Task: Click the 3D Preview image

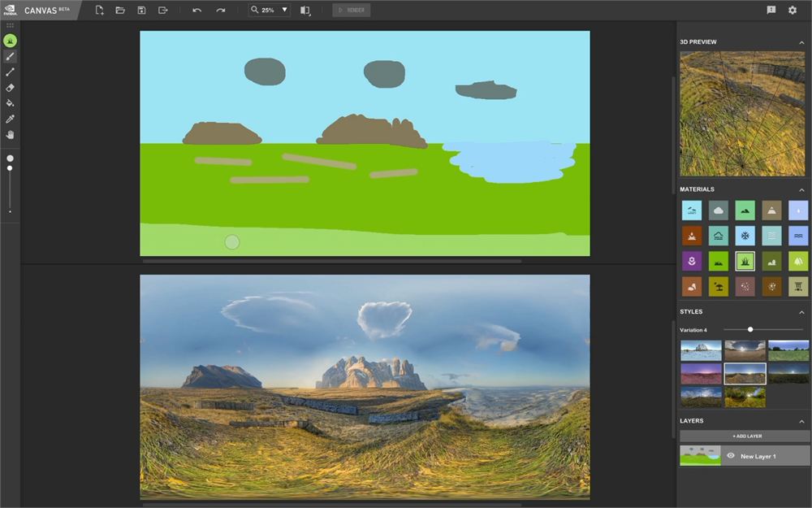Action: [743, 114]
